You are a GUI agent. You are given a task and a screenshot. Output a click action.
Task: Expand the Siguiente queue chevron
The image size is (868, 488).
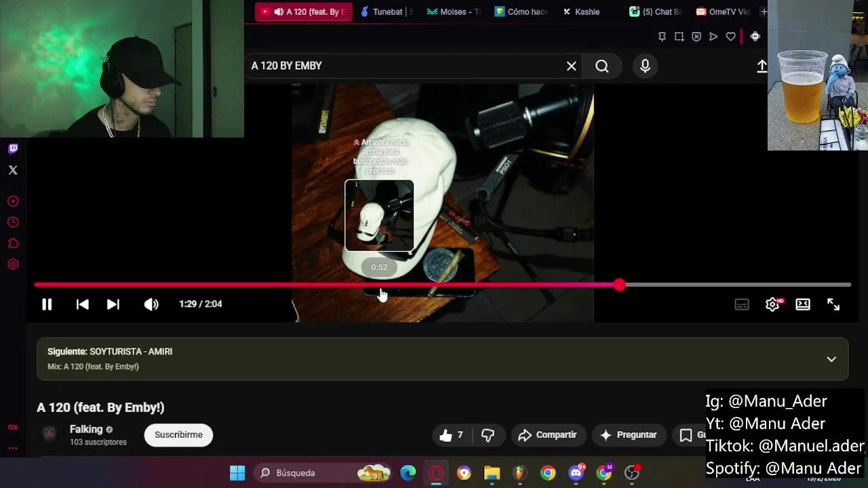point(831,359)
